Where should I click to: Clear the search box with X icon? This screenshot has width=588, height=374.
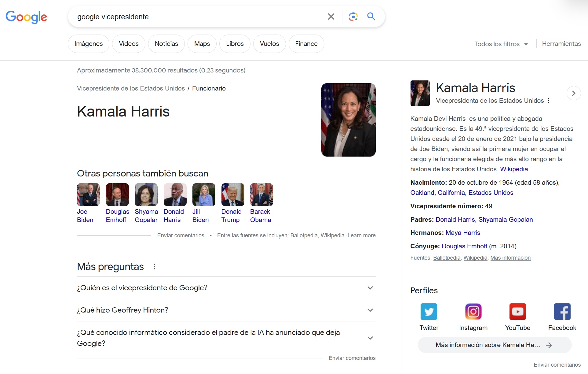tap(331, 17)
